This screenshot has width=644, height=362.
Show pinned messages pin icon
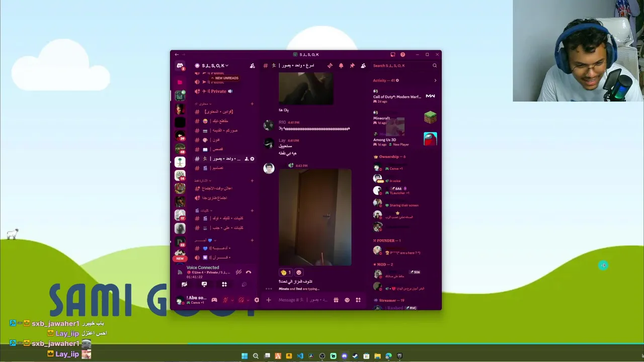(x=352, y=66)
